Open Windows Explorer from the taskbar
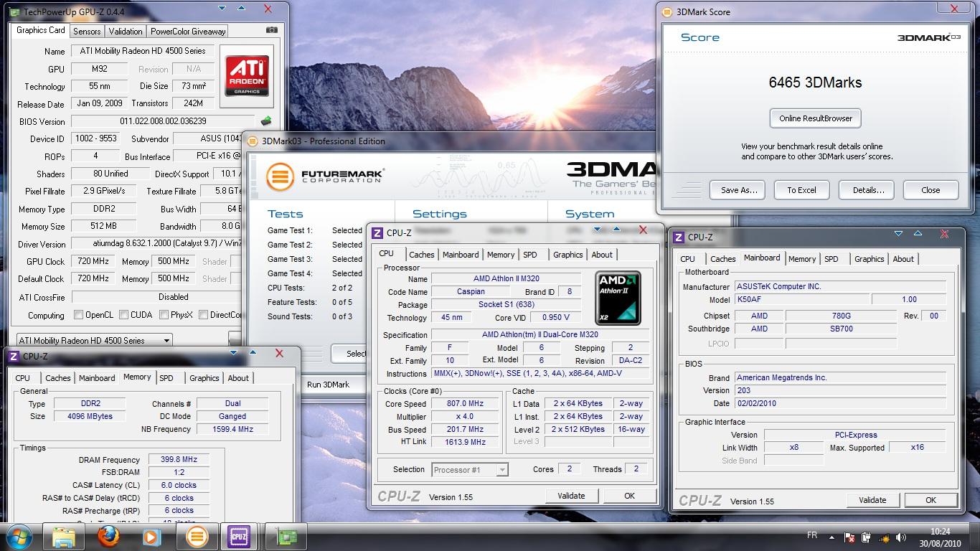This screenshot has width=980, height=551. 64,537
